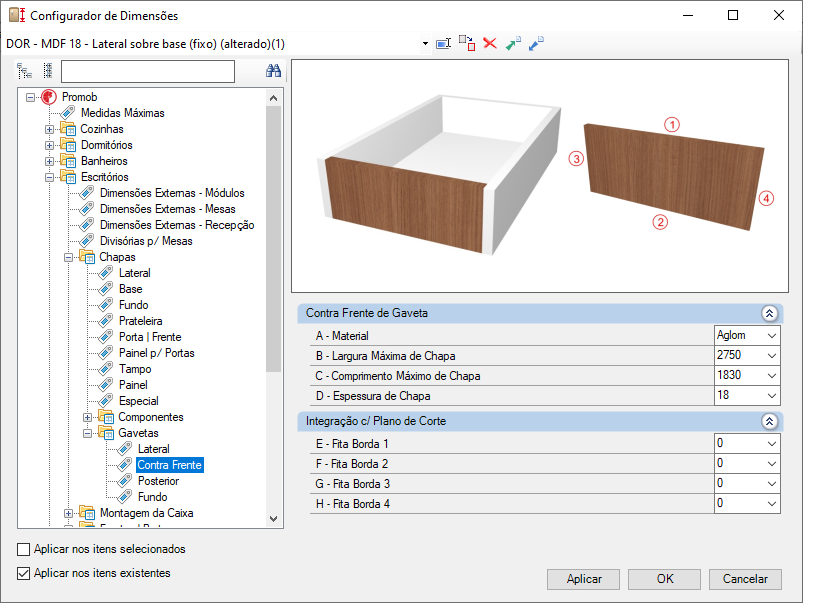The height and width of the screenshot is (611, 814).
Task: Collapse the Chapas tree node
Action: point(69,257)
